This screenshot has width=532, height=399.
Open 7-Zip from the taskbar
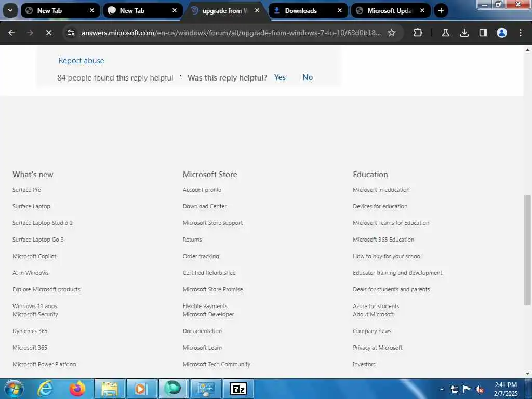(x=238, y=389)
